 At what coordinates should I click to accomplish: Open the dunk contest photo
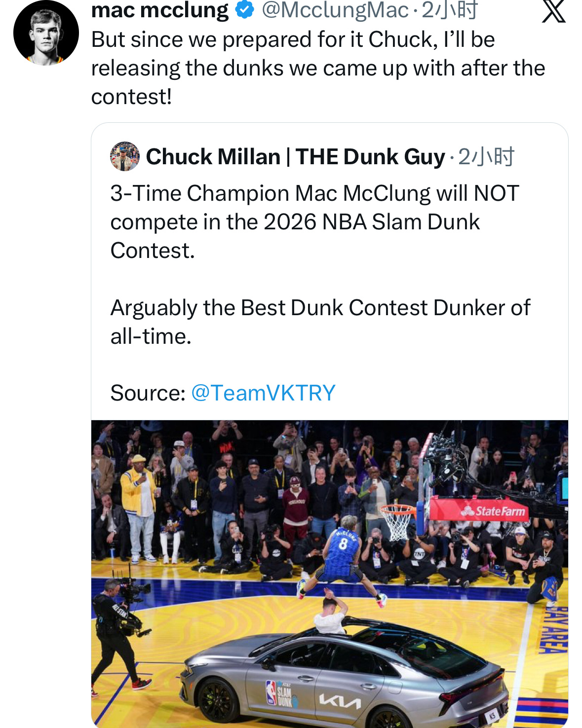[x=329, y=573]
